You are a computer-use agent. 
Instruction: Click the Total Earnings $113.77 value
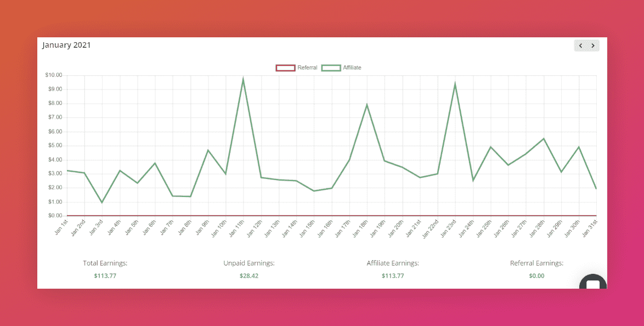(x=105, y=276)
